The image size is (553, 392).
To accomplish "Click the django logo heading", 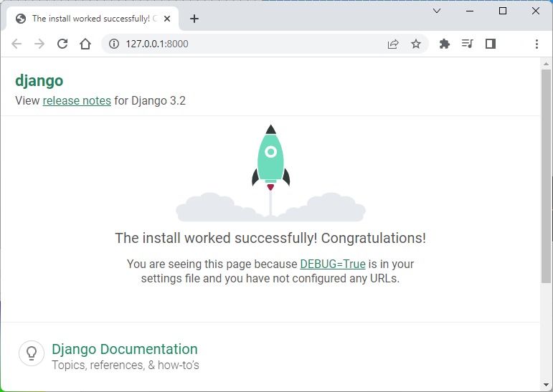I will tap(39, 81).
